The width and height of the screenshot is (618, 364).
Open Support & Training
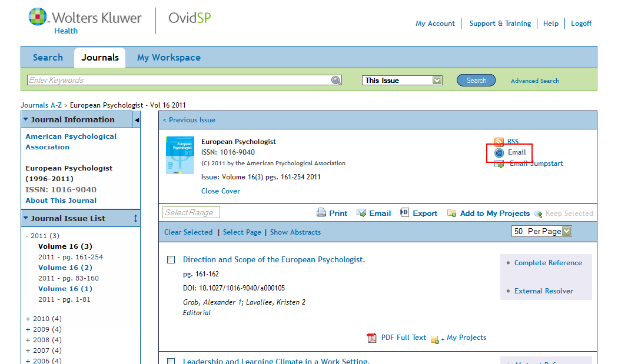pos(500,24)
